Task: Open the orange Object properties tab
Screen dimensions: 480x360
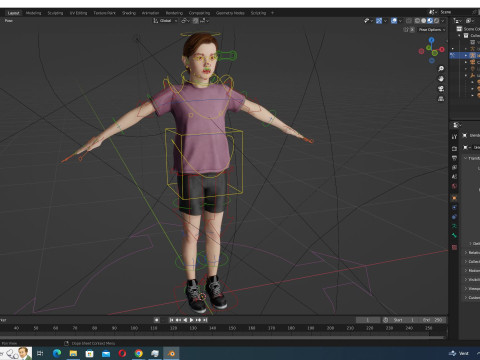Action: (454, 198)
